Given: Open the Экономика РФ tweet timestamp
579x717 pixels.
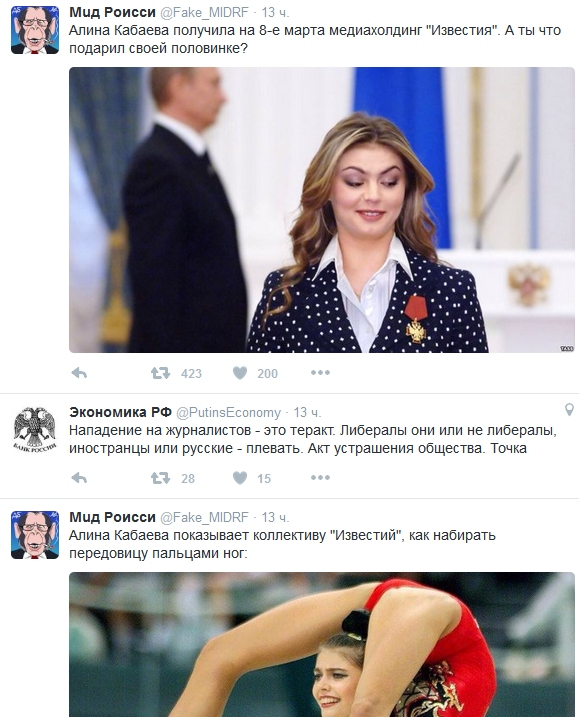Looking at the screenshot, I should 307,412.
